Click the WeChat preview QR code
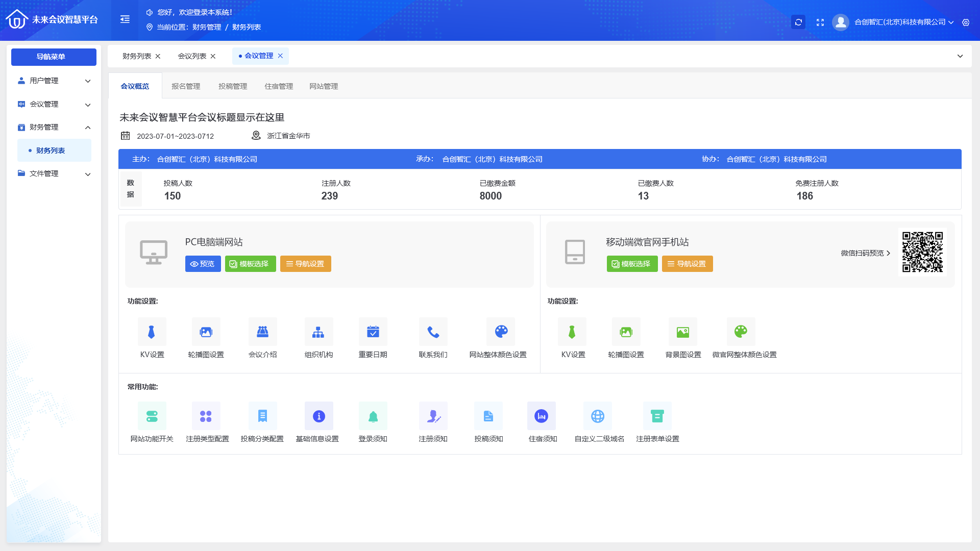 click(922, 252)
